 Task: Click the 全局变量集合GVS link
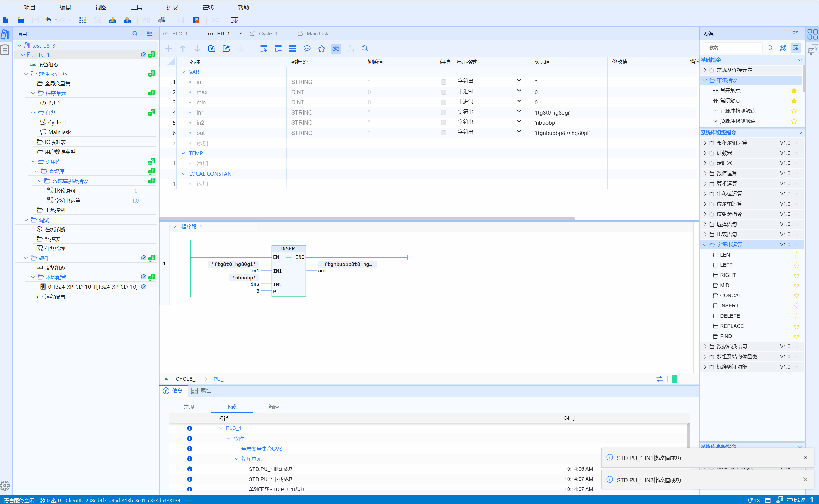[x=262, y=449]
